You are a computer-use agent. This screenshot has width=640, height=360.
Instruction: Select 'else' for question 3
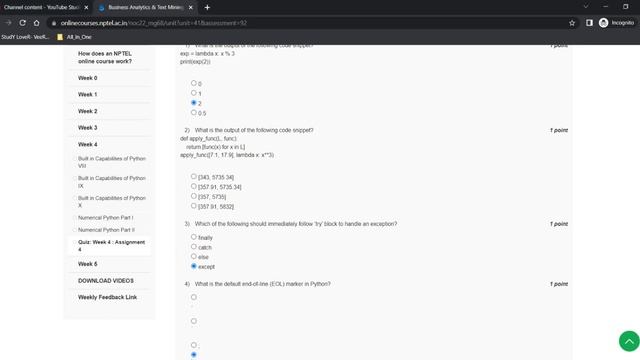193,256
